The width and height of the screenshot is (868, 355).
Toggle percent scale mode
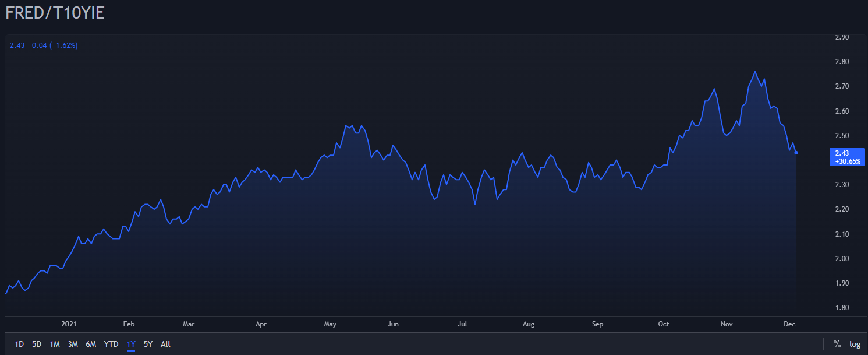[837, 344]
